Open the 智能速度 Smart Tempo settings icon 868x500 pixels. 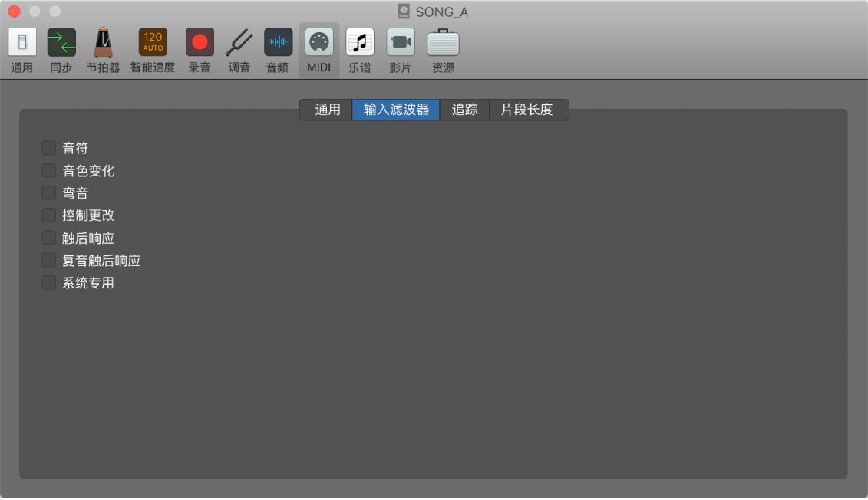click(x=153, y=42)
